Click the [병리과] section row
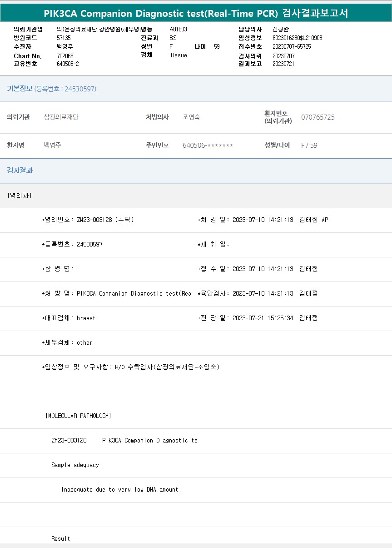The image size is (392, 548). (20, 196)
